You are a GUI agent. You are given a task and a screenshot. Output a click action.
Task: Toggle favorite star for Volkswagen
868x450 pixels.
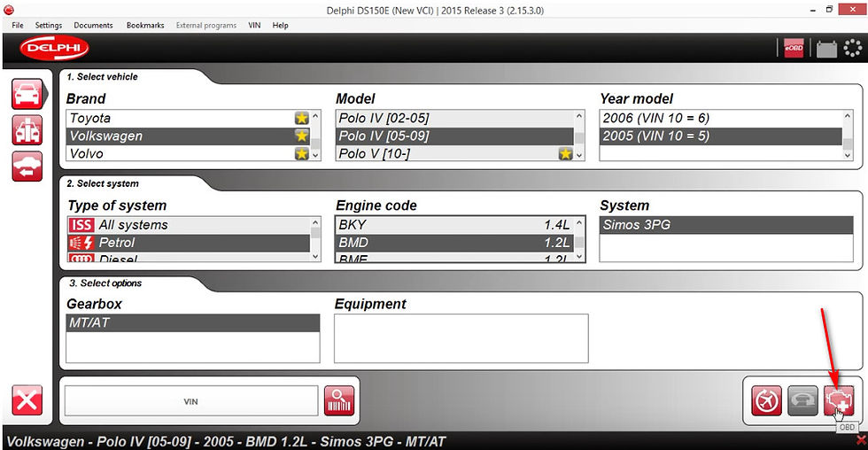302,136
